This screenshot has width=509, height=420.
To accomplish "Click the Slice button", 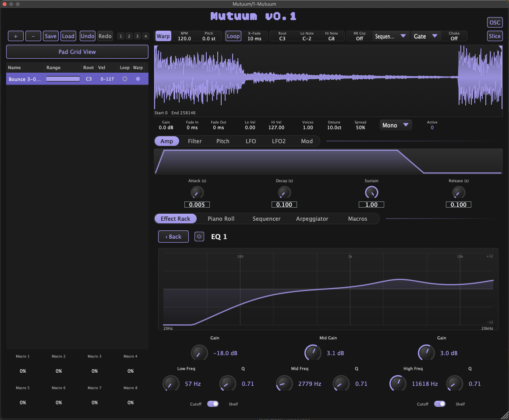I will point(495,36).
